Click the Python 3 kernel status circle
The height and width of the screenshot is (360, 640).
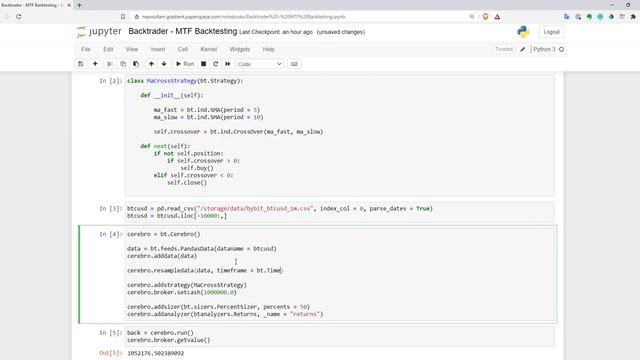point(562,49)
